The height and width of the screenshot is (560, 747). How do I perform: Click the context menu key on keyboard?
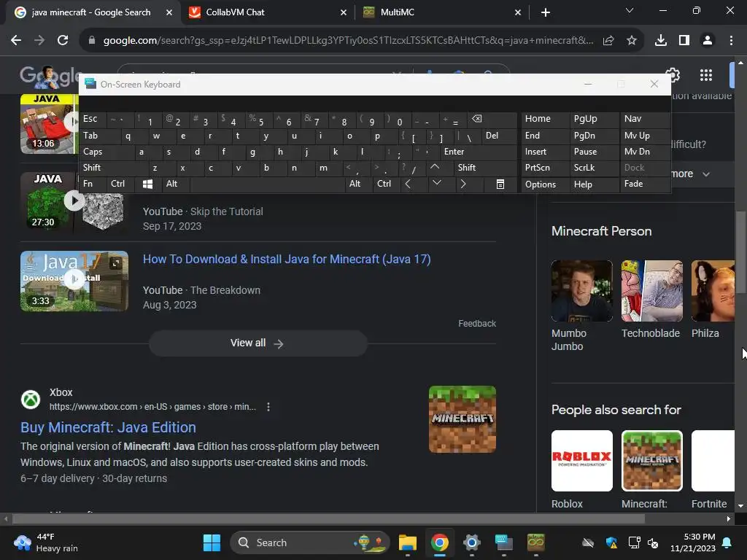click(x=500, y=184)
